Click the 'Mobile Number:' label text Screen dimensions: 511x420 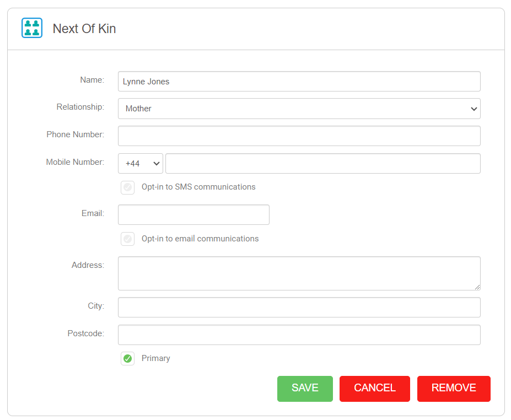(75, 162)
